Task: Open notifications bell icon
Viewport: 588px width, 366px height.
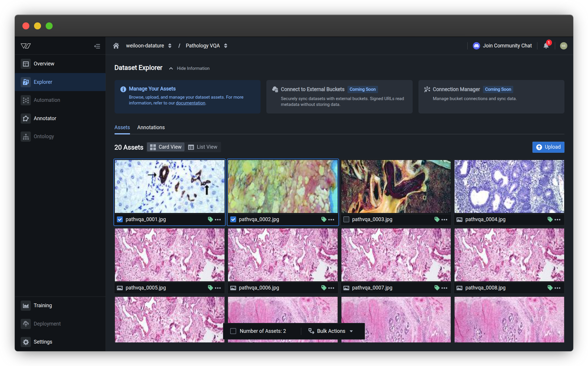Action: (x=546, y=46)
